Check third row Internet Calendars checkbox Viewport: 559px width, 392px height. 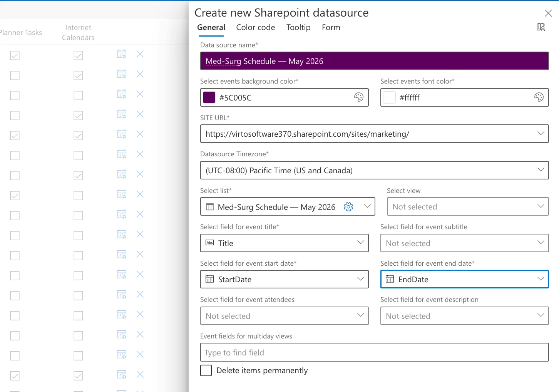point(78,95)
